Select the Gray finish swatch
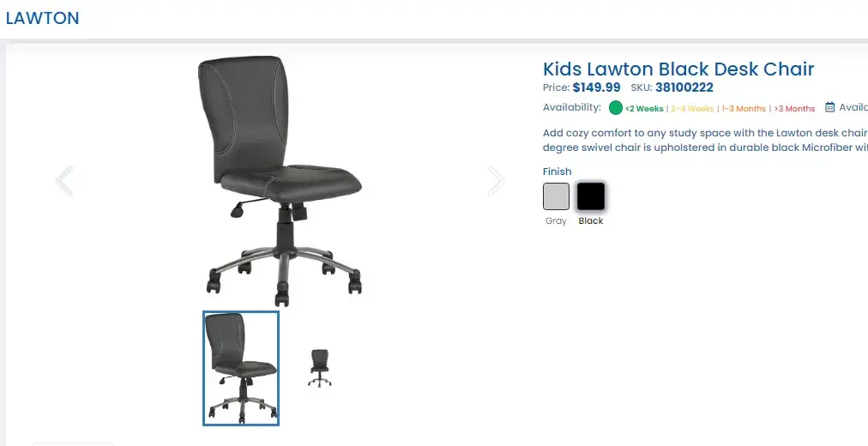 (556, 196)
